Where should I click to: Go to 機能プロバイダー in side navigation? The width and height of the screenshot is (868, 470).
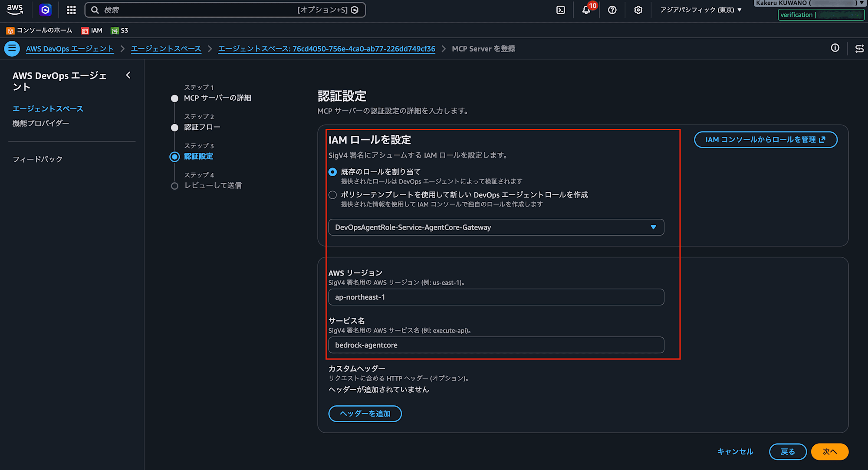pos(41,123)
